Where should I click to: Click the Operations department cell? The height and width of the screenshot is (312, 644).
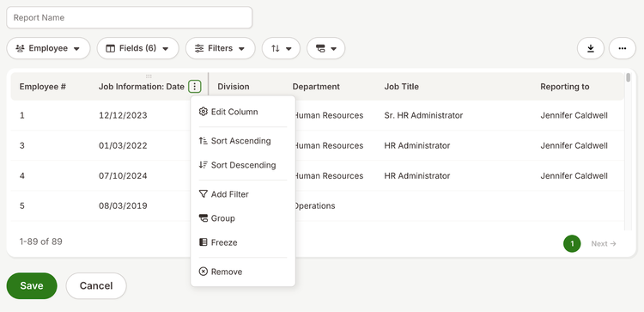pos(314,206)
